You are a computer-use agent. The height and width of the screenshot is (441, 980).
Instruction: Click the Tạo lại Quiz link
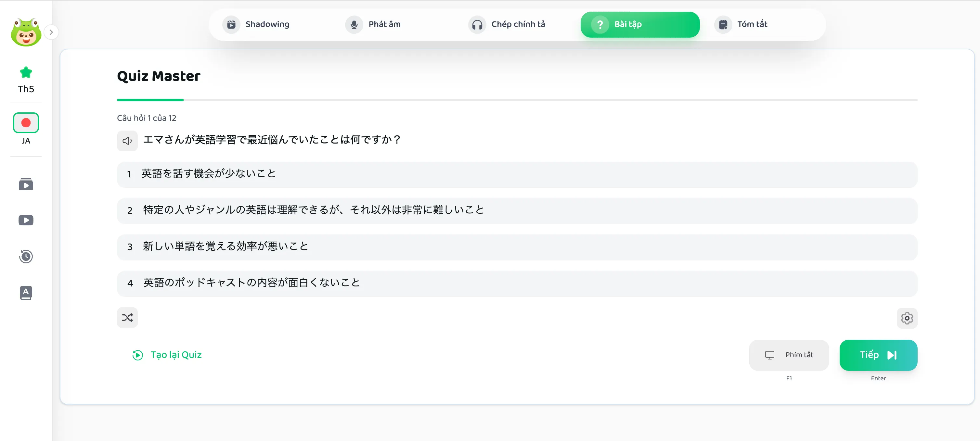[167, 355]
